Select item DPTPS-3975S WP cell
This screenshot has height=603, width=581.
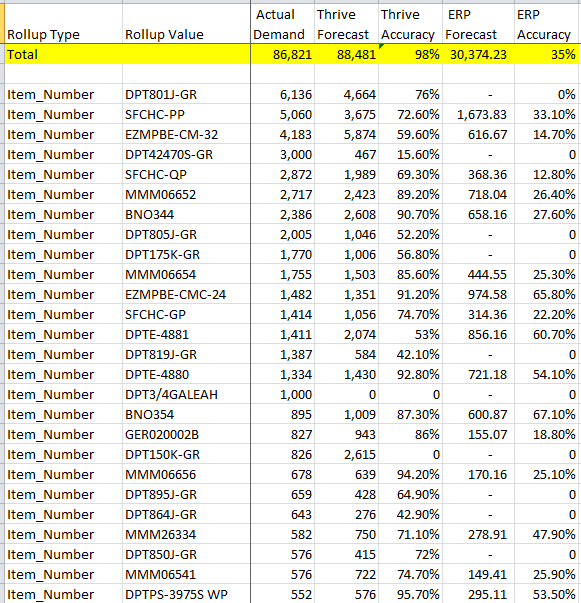(x=186, y=594)
